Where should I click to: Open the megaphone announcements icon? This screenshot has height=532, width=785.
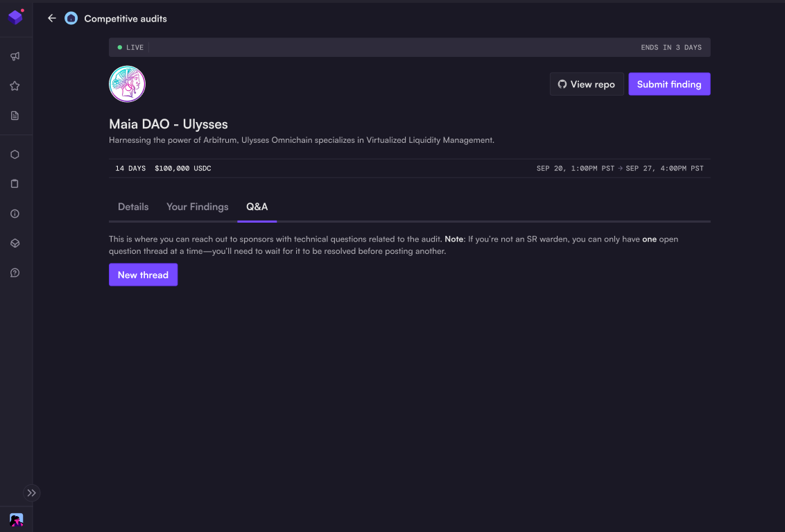(15, 56)
